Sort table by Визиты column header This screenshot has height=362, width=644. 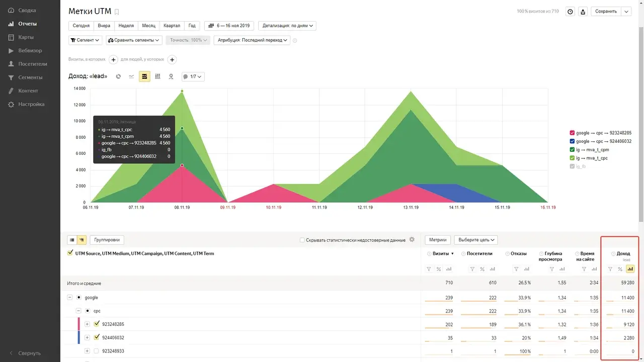coord(441,253)
